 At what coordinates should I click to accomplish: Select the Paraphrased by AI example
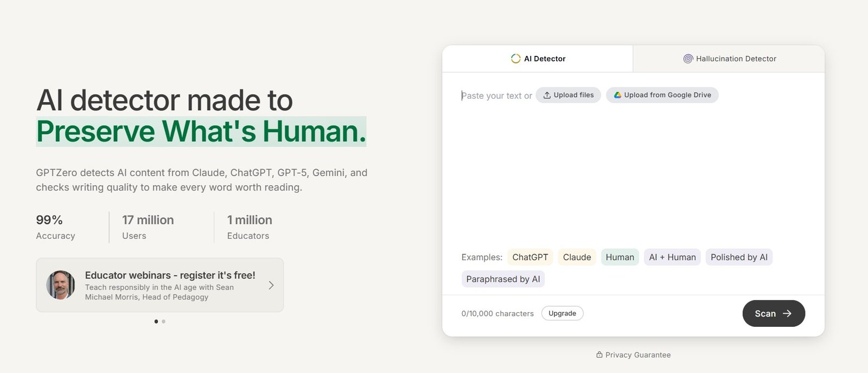click(x=503, y=279)
